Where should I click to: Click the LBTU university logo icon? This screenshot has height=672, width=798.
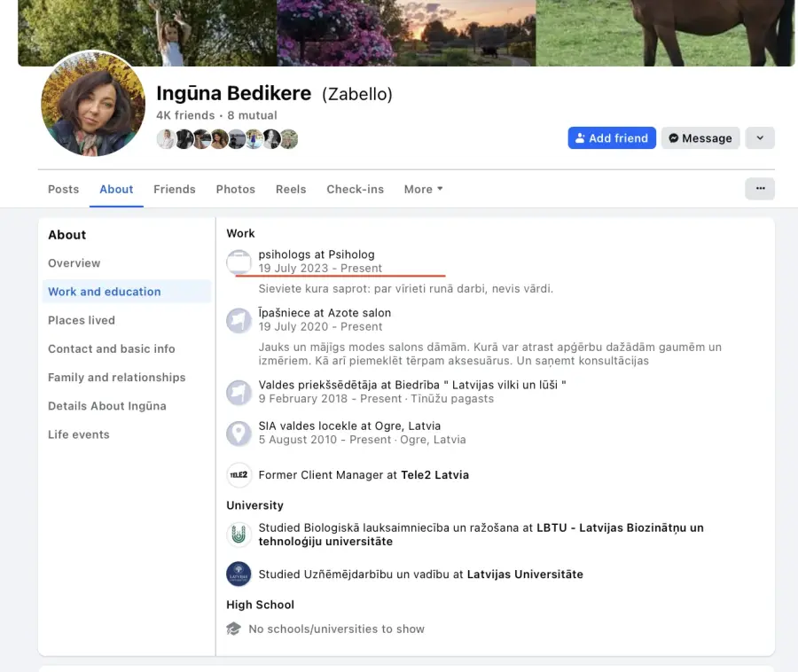pos(239,534)
